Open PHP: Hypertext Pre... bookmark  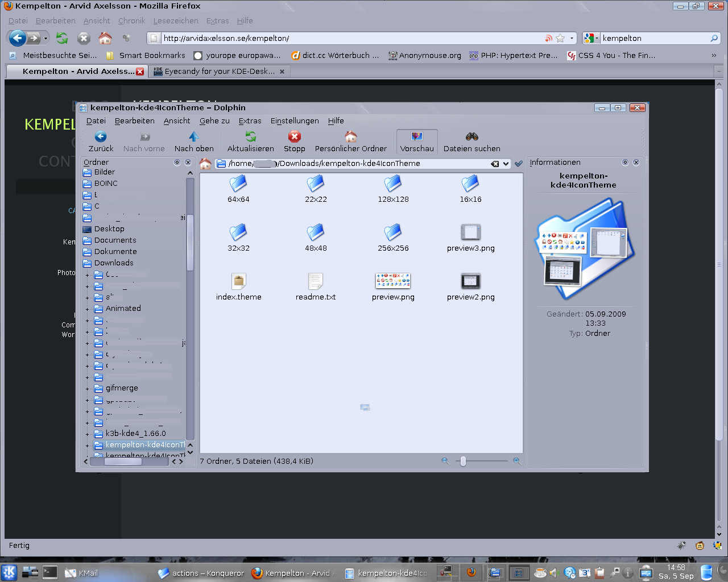tap(514, 55)
